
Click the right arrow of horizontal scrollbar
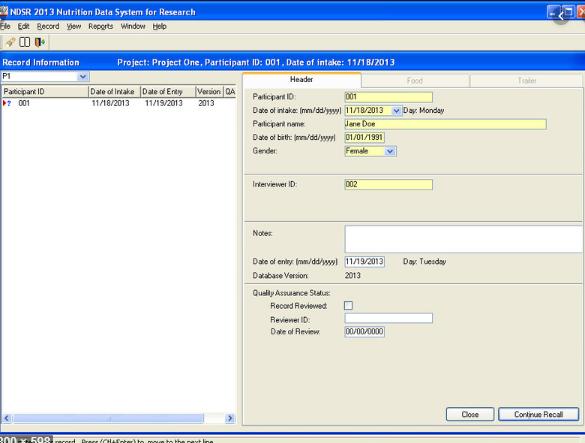click(x=230, y=418)
